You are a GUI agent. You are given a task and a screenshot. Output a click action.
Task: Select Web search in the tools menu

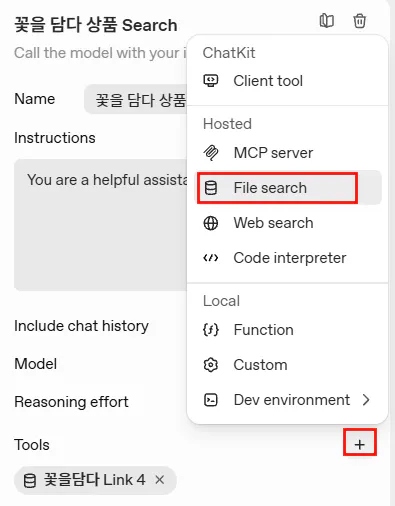tap(287, 223)
